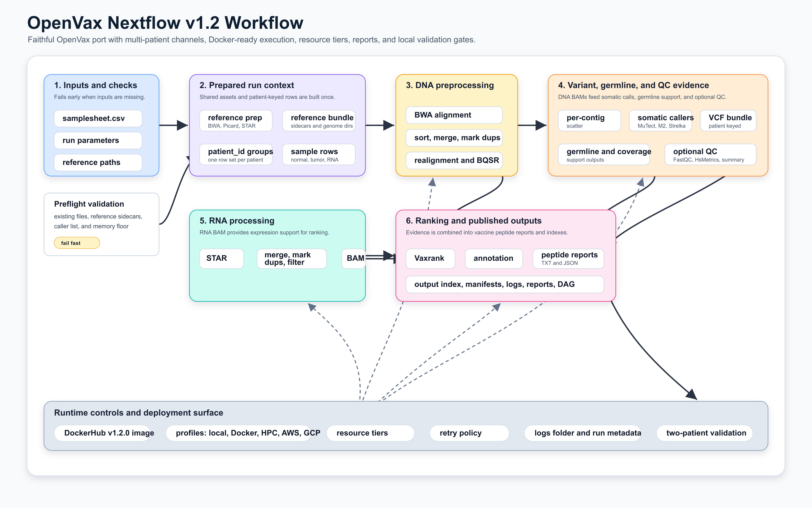Select the STAR box

click(x=221, y=258)
